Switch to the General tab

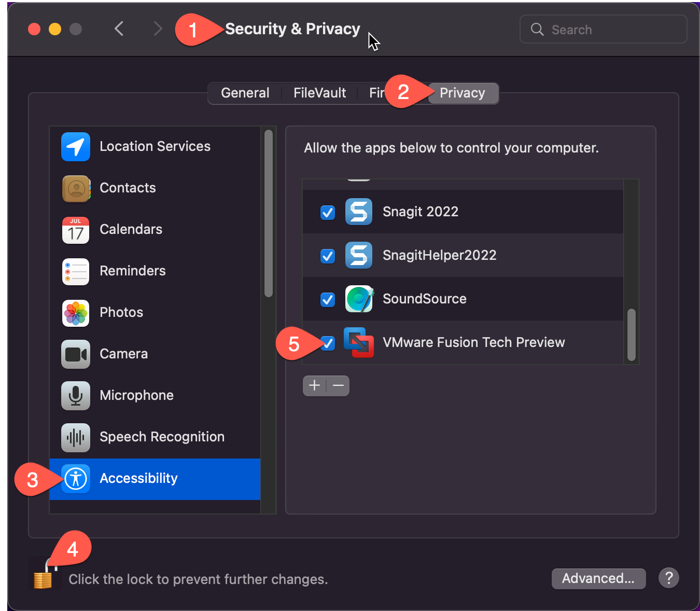245,93
